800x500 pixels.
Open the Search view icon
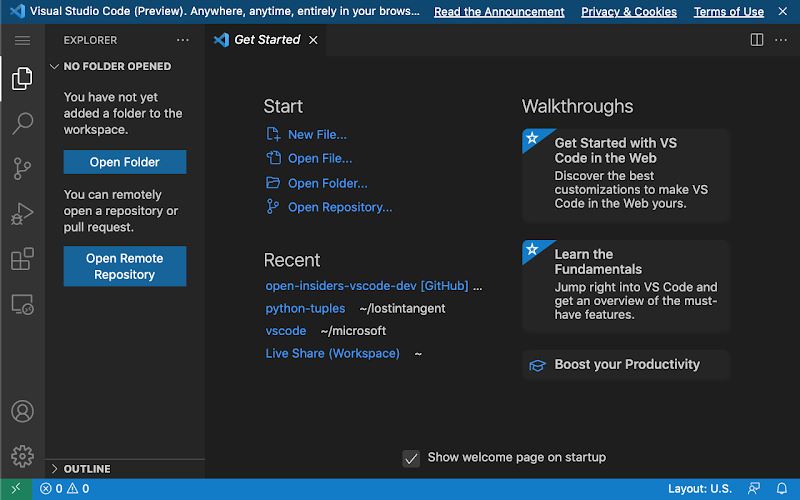point(22,123)
